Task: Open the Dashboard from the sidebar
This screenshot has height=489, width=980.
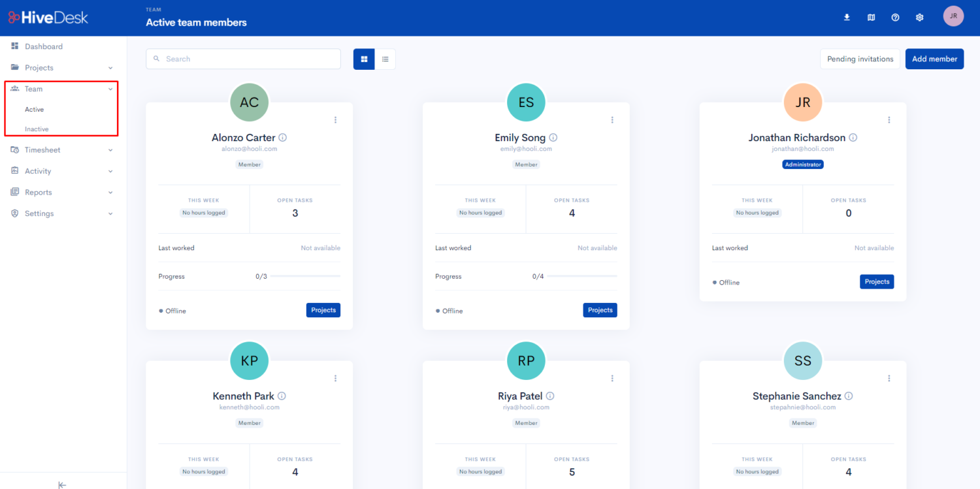Action: coord(44,46)
